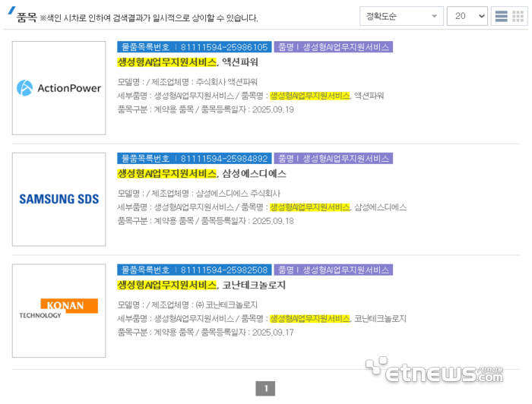Open KONAN Technology logo thumbnail
Image resolution: width=532 pixels, height=404 pixels.
coord(59,311)
